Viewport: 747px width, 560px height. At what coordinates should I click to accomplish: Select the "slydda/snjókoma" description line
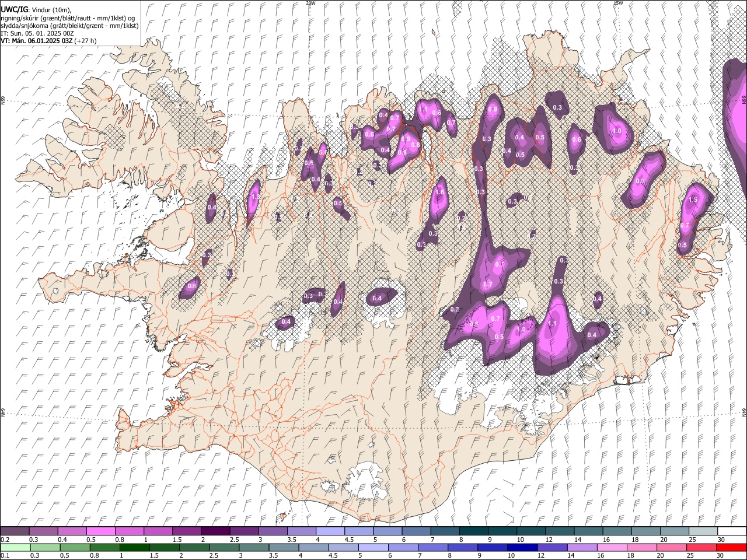[x=69, y=26]
